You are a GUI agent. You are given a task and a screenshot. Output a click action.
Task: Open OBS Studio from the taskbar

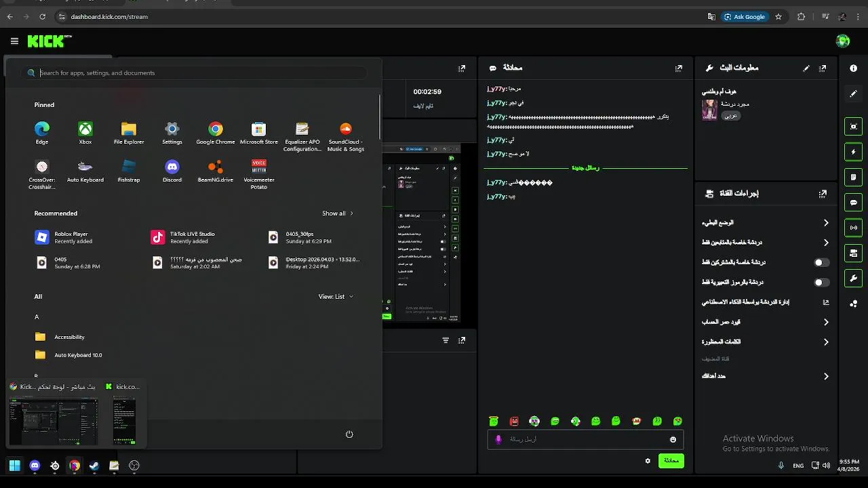point(134,466)
